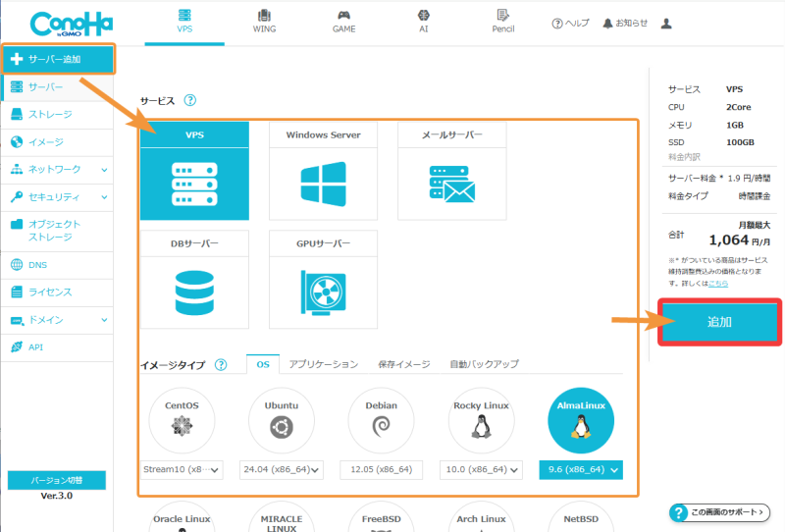
Task: Switch to the アプリケーション tab
Action: tap(324, 364)
